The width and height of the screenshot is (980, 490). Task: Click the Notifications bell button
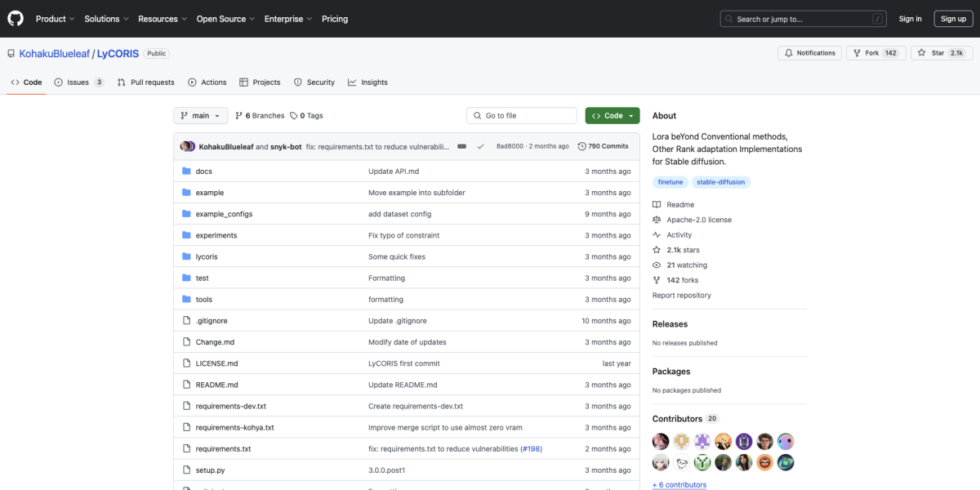(810, 53)
